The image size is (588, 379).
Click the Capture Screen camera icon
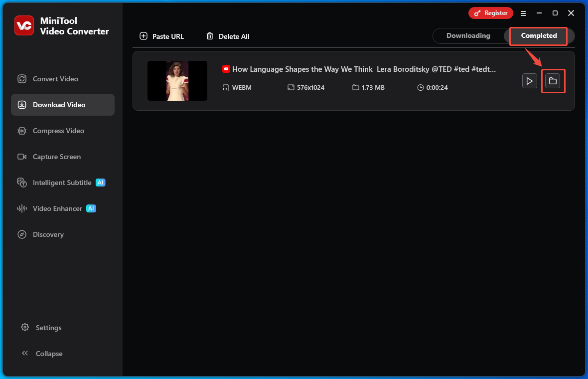[22, 157]
